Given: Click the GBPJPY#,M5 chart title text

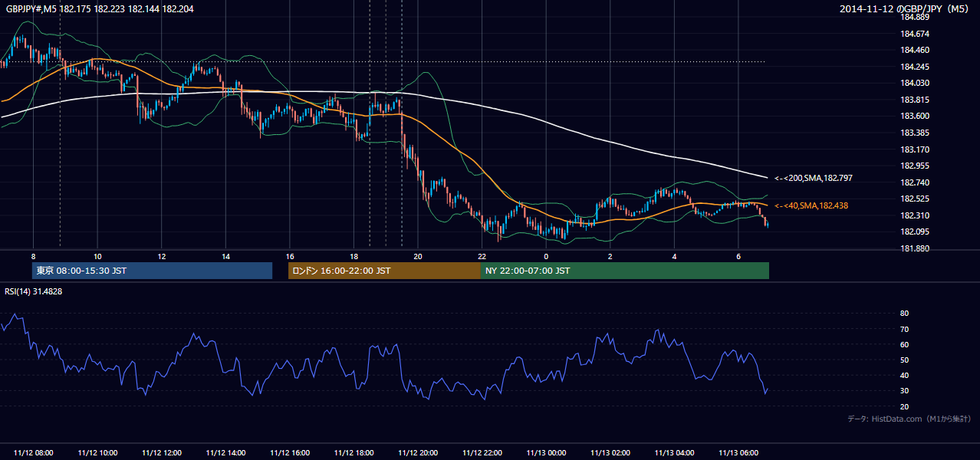Looking at the screenshot, I should 100,8.
